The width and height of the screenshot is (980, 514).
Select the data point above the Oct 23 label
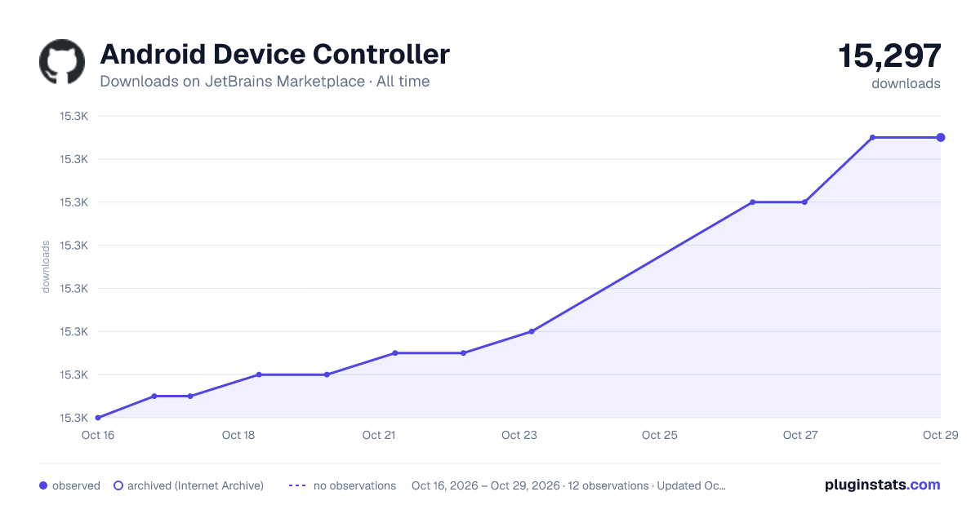click(531, 331)
